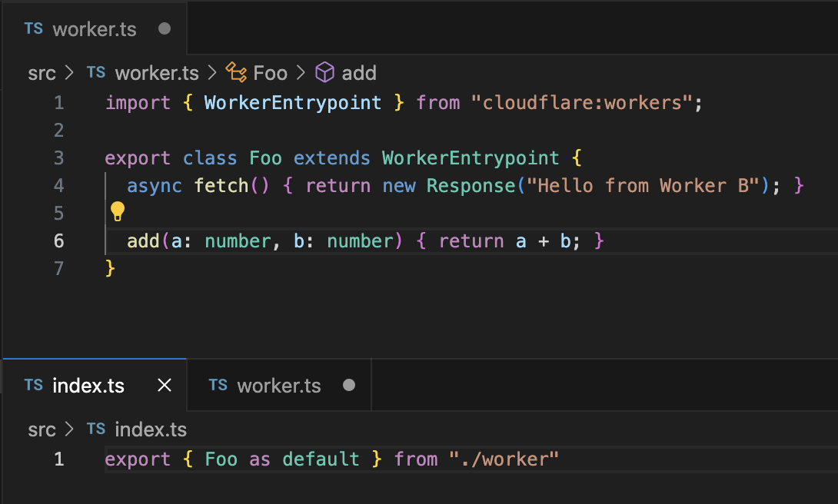Open the src breadcrumb in the worker.ts editor

tap(42, 73)
